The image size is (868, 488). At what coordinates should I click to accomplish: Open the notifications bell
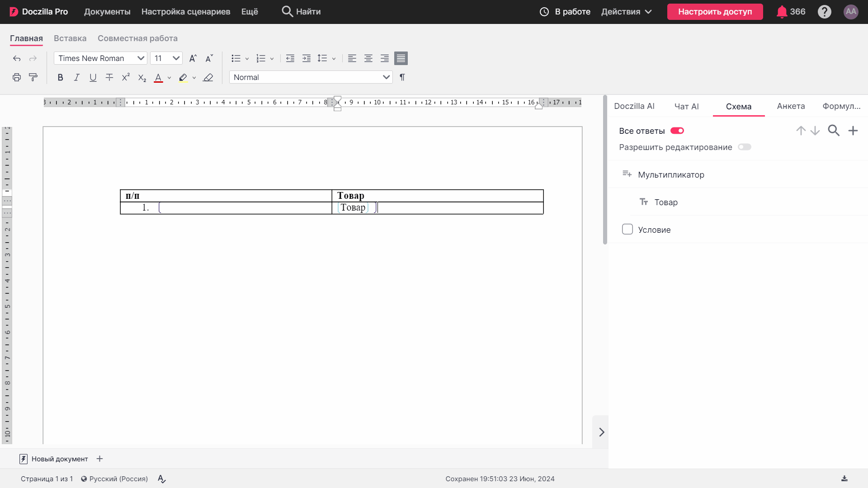click(x=782, y=12)
